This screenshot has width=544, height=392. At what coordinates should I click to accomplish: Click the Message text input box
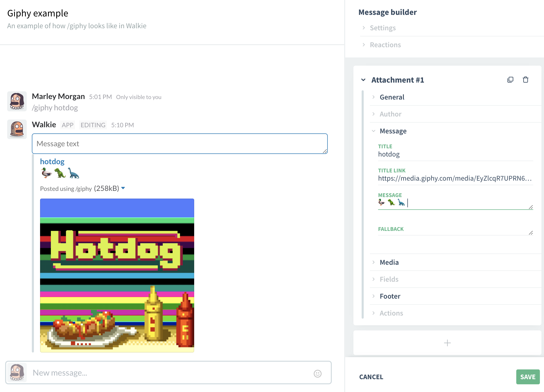coord(180,144)
